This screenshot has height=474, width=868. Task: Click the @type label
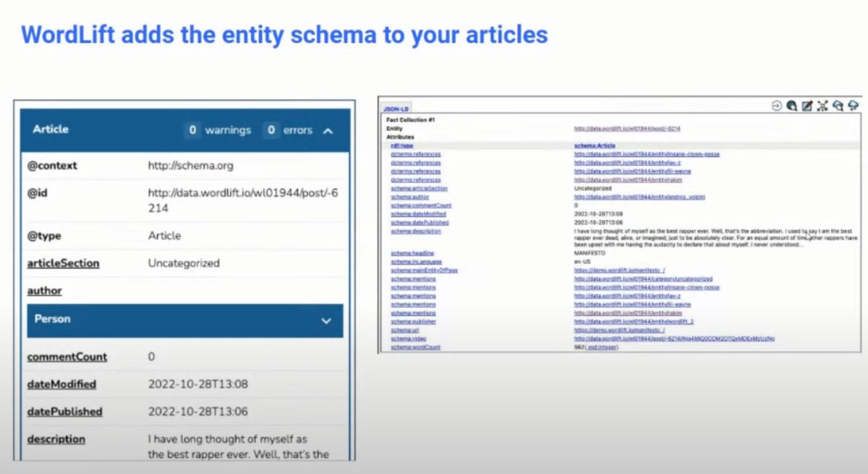43,236
